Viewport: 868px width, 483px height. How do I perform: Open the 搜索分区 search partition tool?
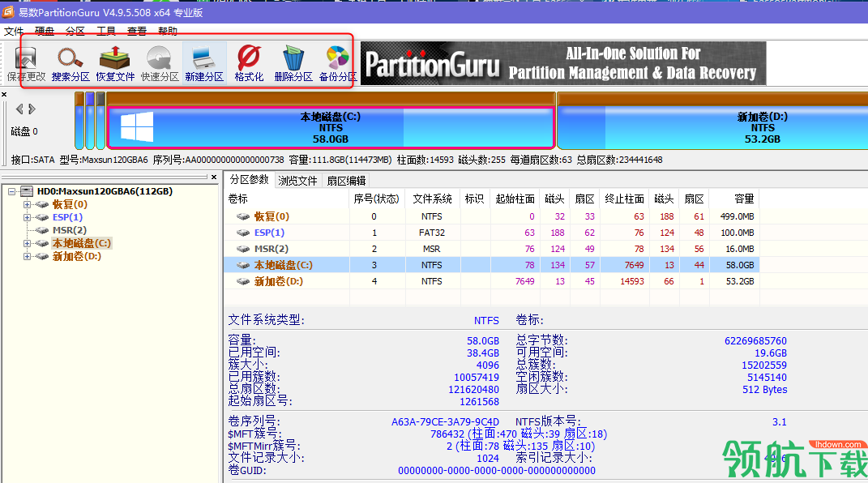coord(71,64)
